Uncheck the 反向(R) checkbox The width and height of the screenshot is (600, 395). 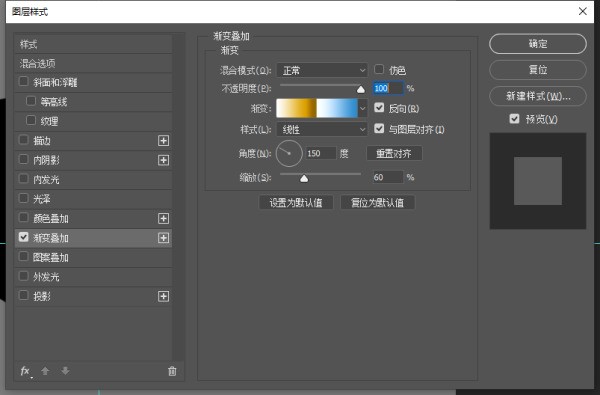pyautogui.click(x=379, y=108)
